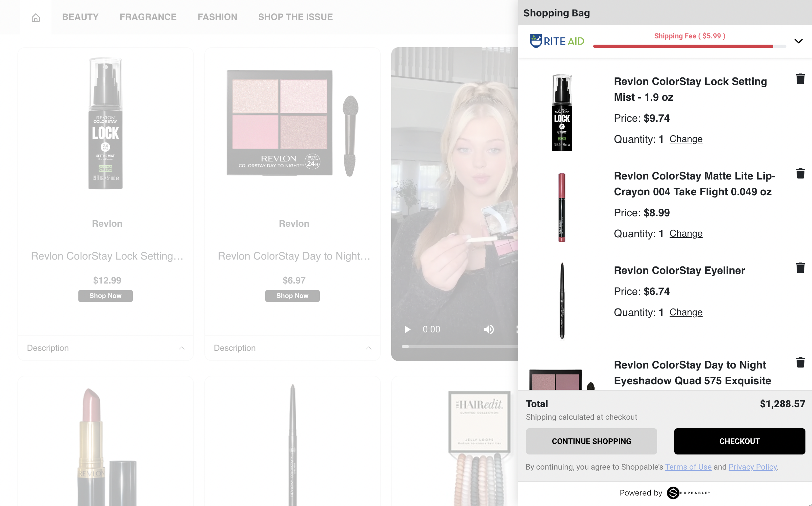
Task: Click the Rite Aid logo
Action: point(557,41)
